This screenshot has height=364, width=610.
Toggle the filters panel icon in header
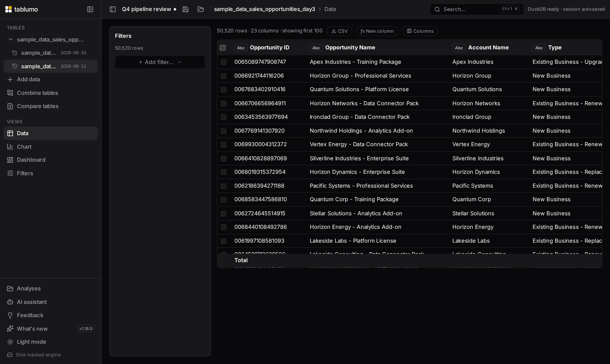pyautogui.click(x=113, y=9)
